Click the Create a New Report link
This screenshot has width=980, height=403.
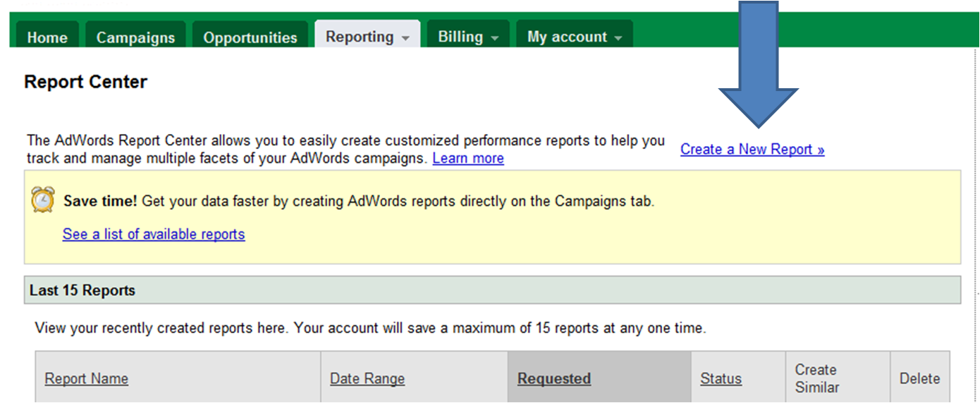(x=752, y=150)
